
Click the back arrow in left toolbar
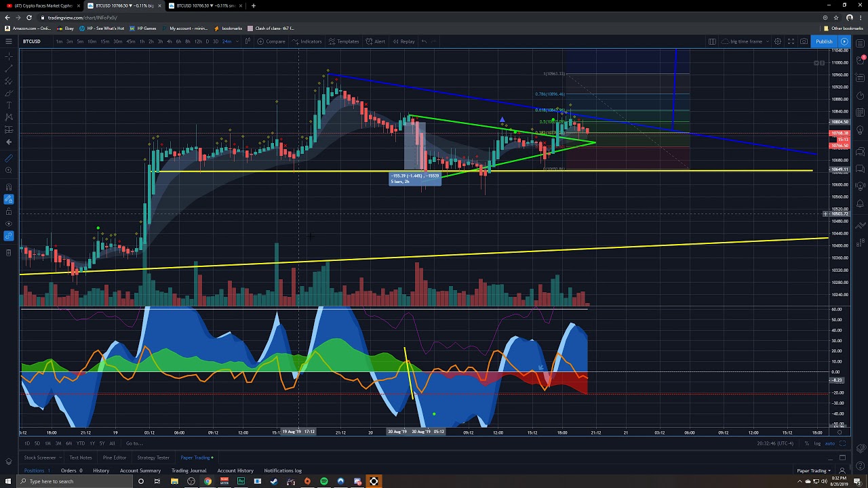(9, 142)
